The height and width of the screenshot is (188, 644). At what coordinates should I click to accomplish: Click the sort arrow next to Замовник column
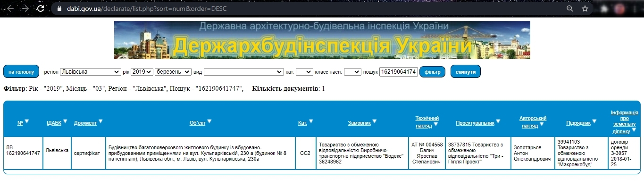(375, 121)
